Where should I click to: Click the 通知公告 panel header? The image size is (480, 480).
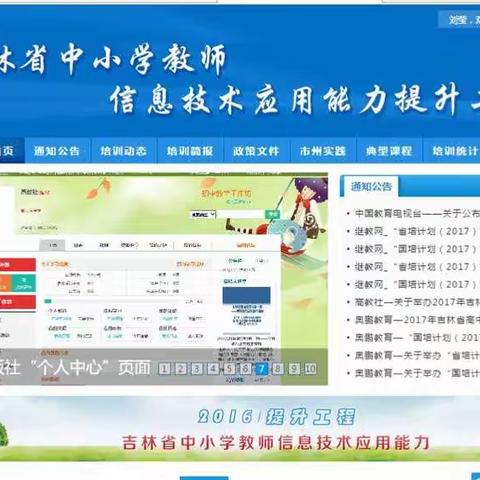tap(371, 186)
